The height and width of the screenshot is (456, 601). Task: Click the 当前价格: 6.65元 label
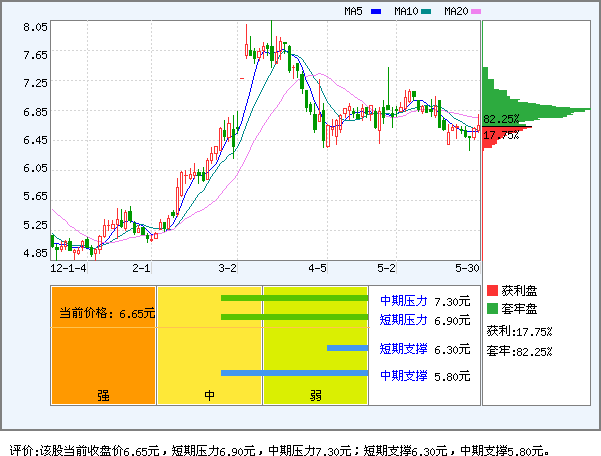[x=107, y=313]
